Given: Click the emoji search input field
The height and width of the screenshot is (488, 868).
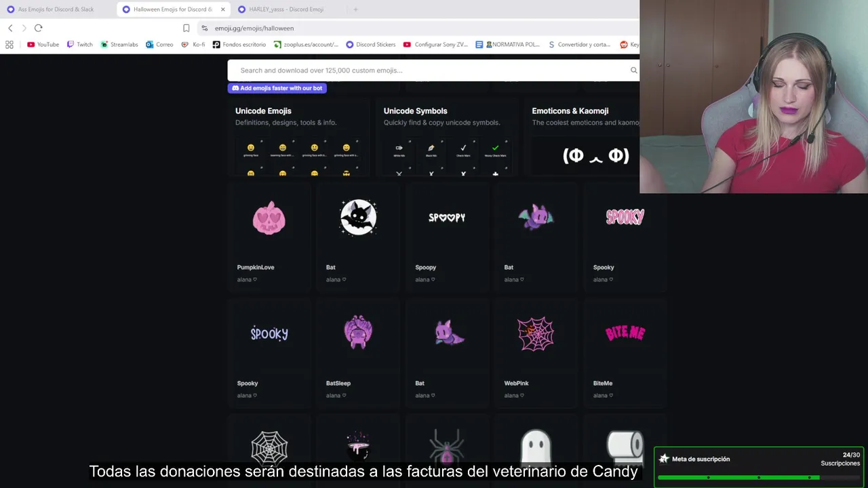Looking at the screenshot, I should 434,70.
